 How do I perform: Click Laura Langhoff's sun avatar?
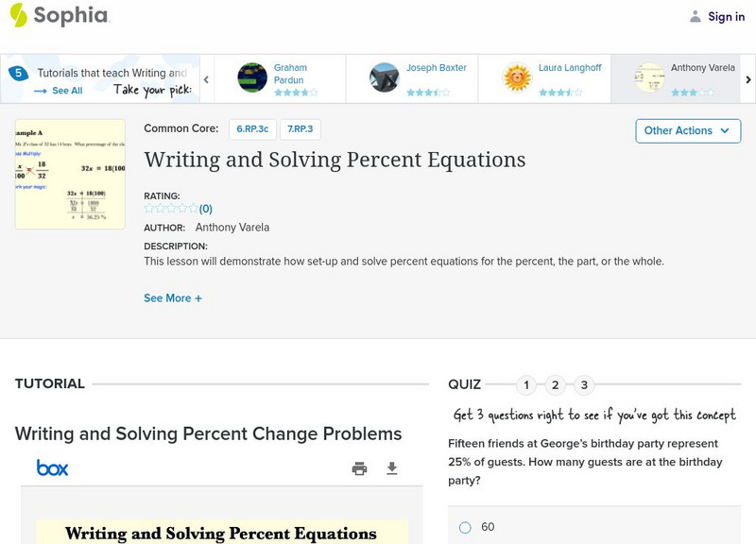[x=517, y=77]
